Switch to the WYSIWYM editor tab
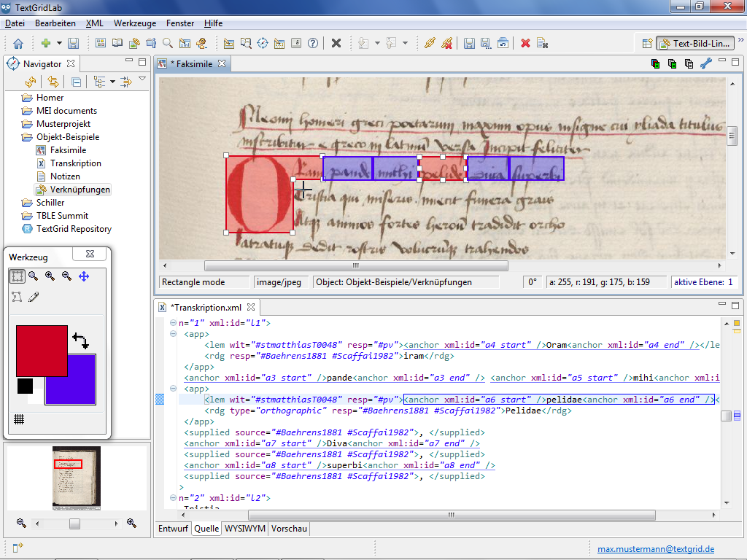Image resolution: width=747 pixels, height=560 pixels. [x=244, y=529]
